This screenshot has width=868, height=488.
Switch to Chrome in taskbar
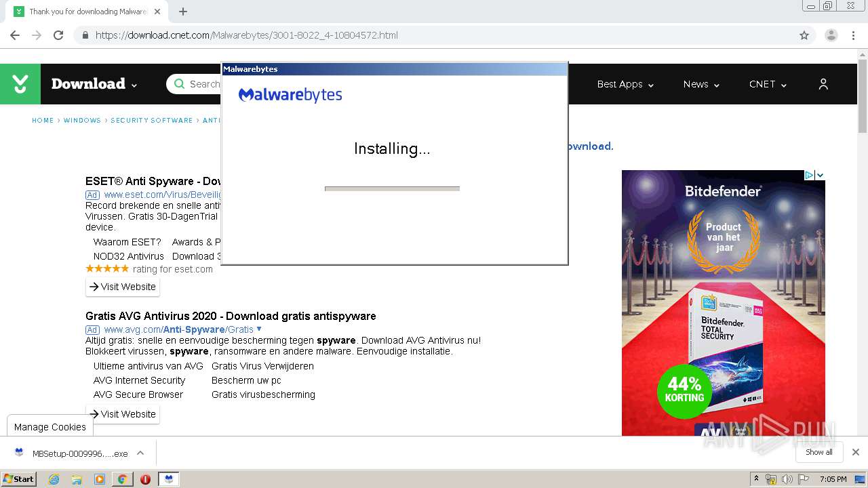122,479
